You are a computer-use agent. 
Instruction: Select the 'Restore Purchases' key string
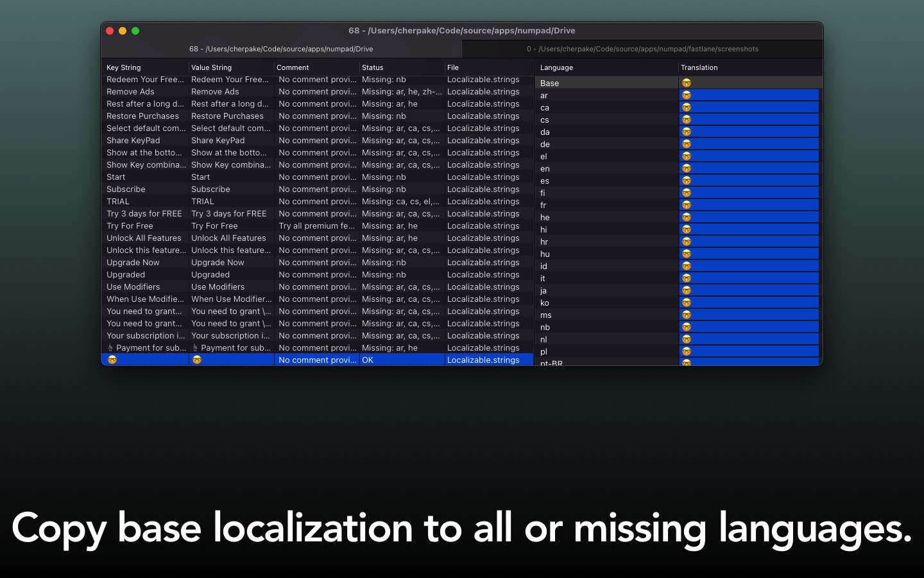click(x=142, y=116)
